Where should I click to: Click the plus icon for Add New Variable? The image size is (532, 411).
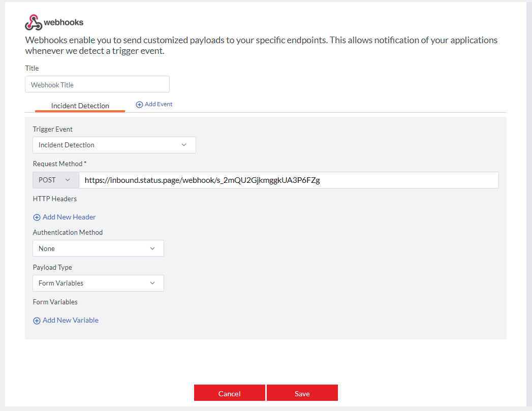pos(37,321)
